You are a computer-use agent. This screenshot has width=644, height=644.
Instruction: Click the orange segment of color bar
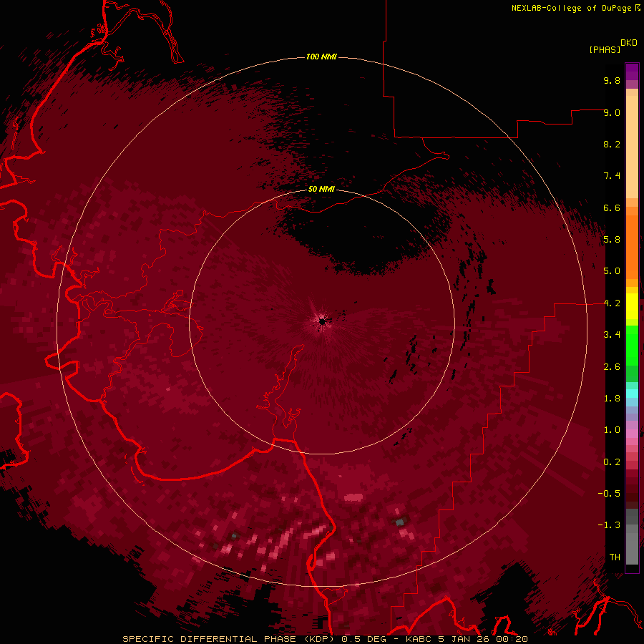[x=632, y=246]
